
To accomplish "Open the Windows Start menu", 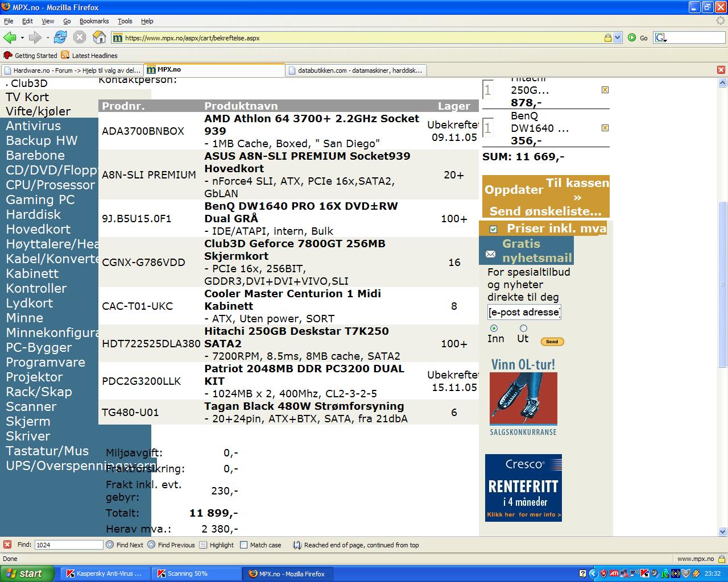I will 27,573.
